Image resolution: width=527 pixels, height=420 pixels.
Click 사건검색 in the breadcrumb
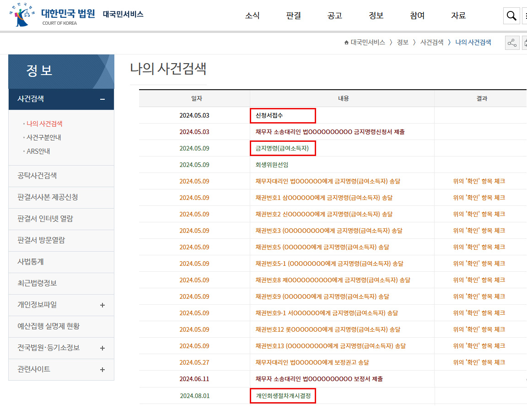pos(432,43)
